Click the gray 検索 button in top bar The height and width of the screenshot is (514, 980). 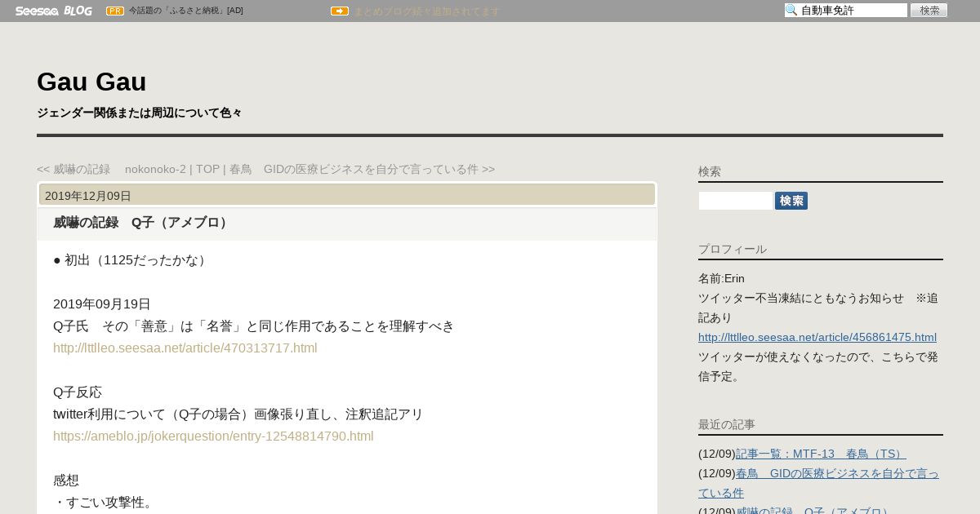pyautogui.click(x=929, y=11)
